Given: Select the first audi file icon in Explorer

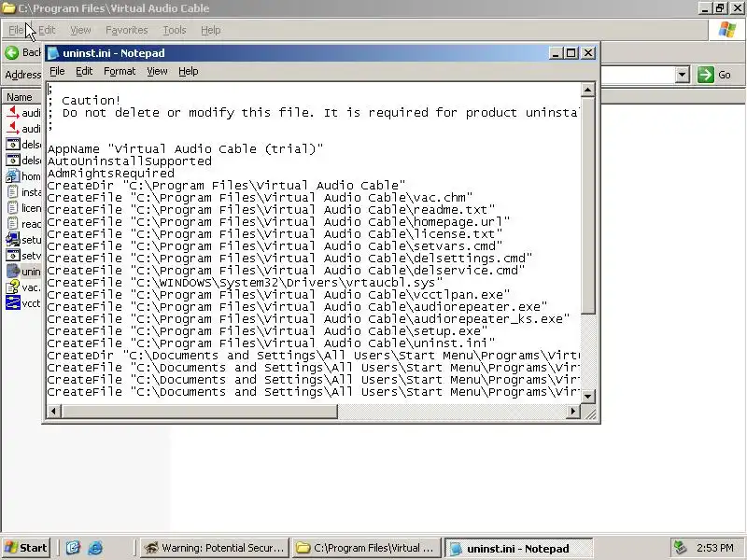Looking at the screenshot, I should 13,113.
